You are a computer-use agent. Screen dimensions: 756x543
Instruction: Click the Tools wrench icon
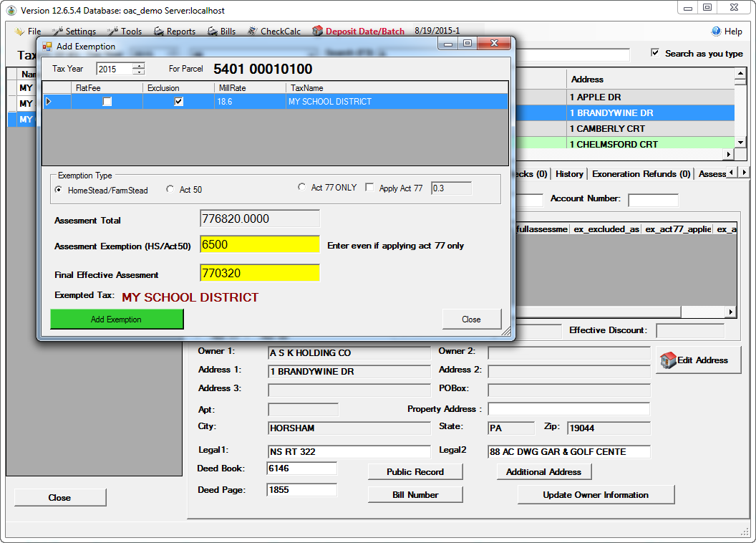click(113, 32)
